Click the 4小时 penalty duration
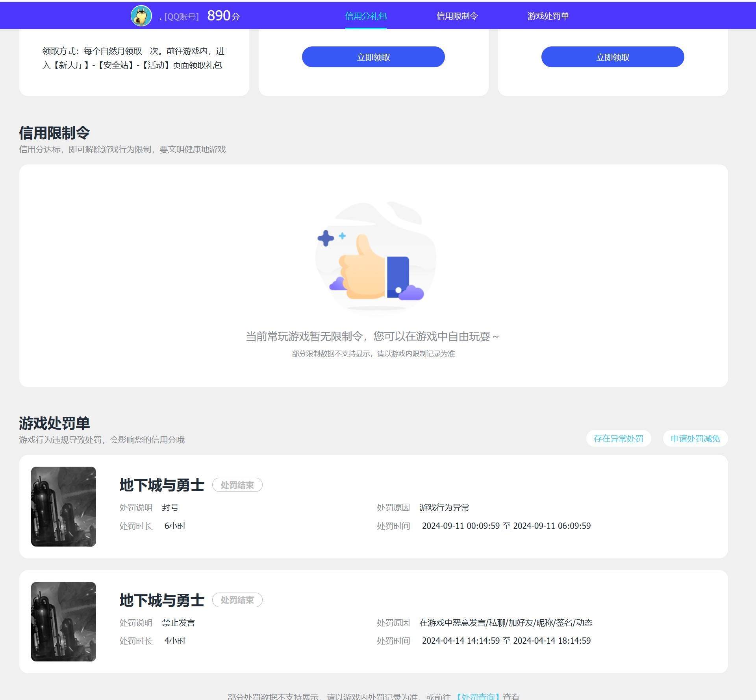This screenshot has width=756, height=700. 175,641
